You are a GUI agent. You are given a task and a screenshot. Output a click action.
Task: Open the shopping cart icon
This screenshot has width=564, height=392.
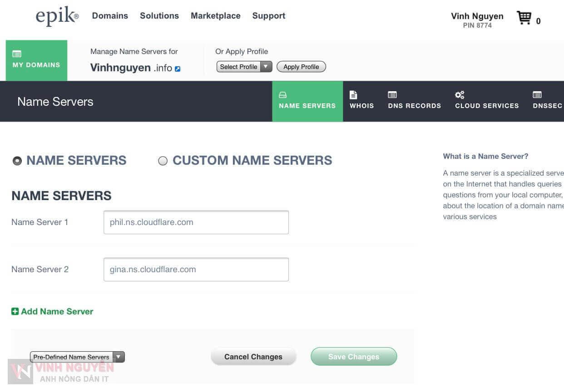pos(524,18)
